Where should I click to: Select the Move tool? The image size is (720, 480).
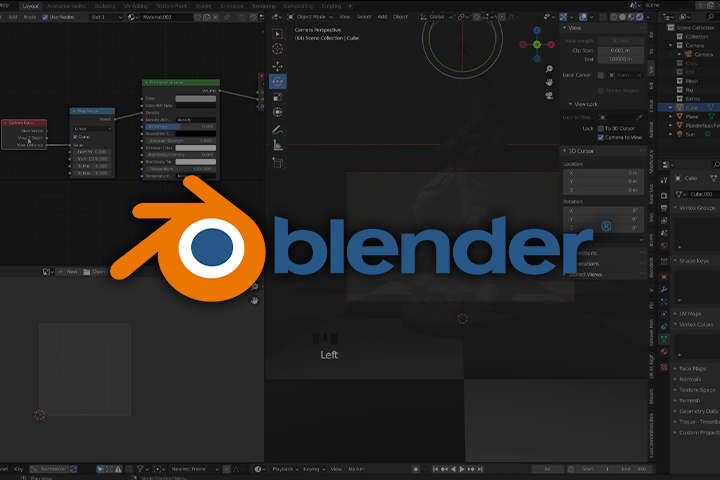pos(277,66)
